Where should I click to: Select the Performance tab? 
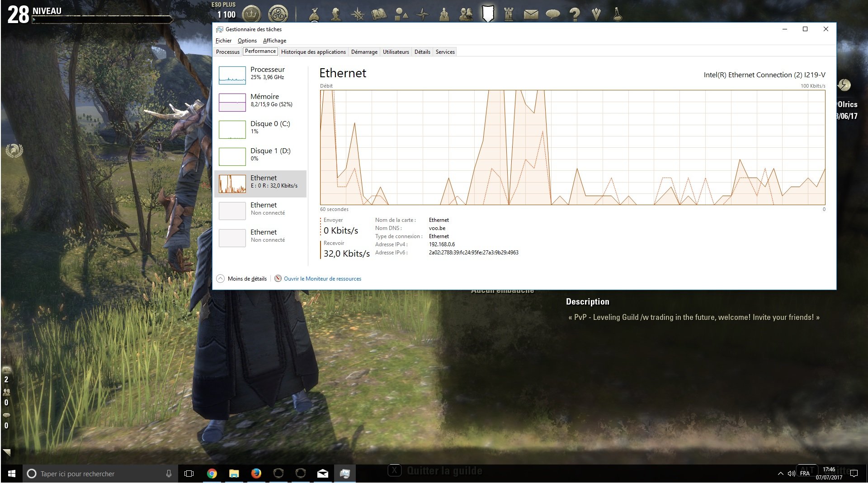260,51
